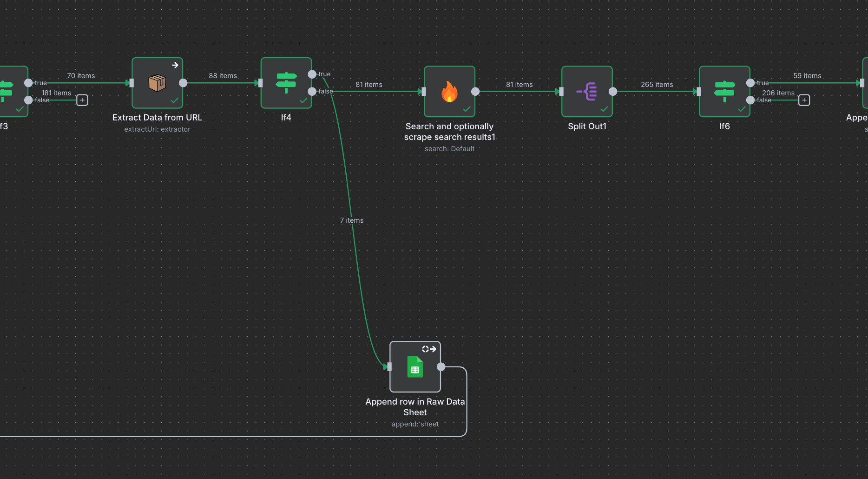The width and height of the screenshot is (868, 479).
Task: Click the If3 true output connector
Action: pyautogui.click(x=28, y=83)
